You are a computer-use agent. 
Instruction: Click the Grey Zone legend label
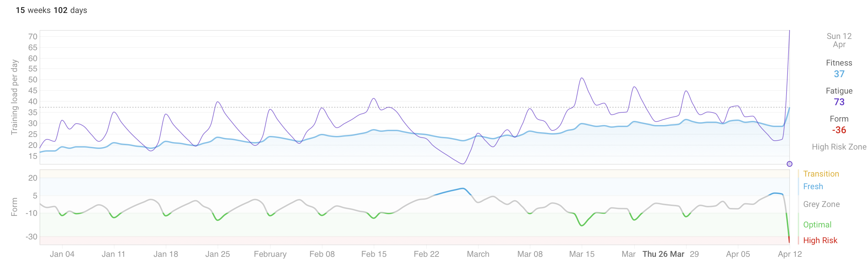pyautogui.click(x=821, y=204)
